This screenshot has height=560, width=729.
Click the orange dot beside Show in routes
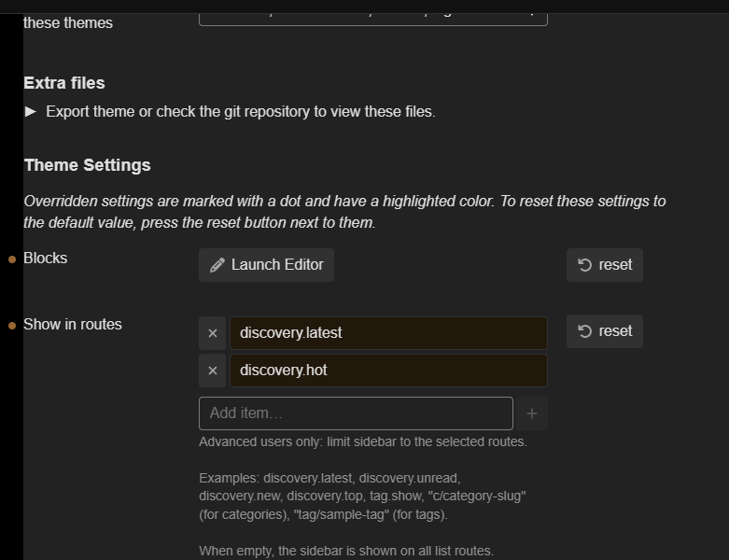coord(12,326)
